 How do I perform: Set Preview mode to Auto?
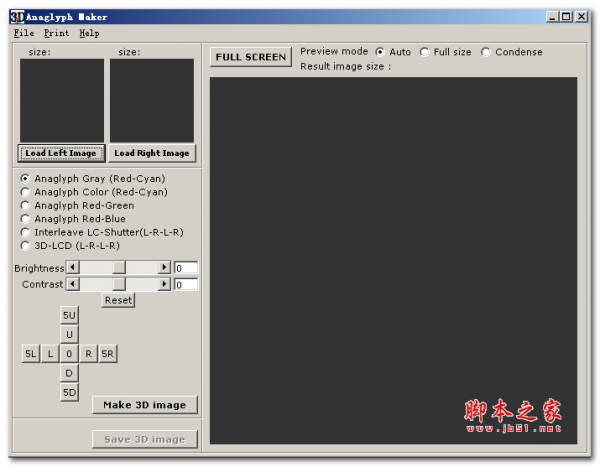point(393,52)
